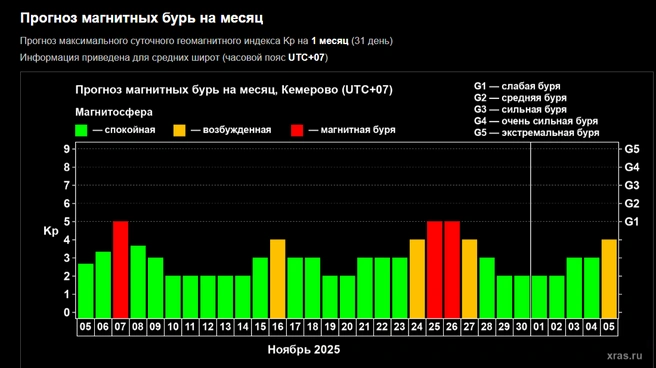The width and height of the screenshot is (656, 368).
Task: Click the 'G4' level on the right axis
Action: click(x=632, y=167)
